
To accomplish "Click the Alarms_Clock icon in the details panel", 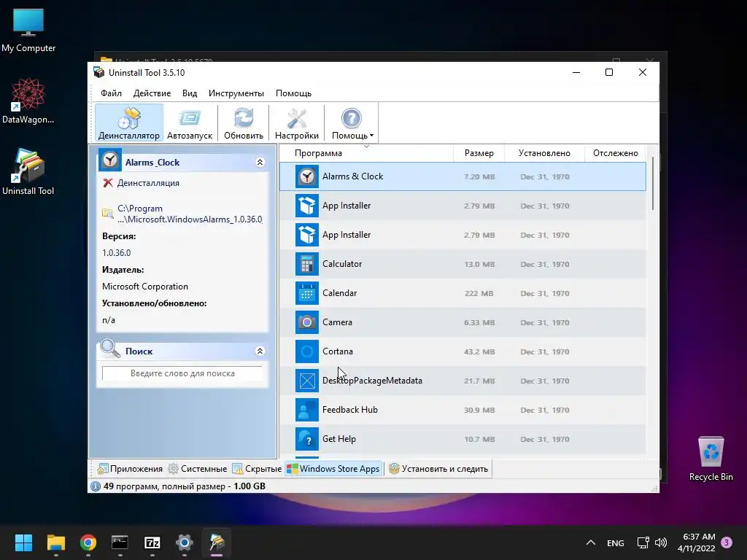I will 110,160.
